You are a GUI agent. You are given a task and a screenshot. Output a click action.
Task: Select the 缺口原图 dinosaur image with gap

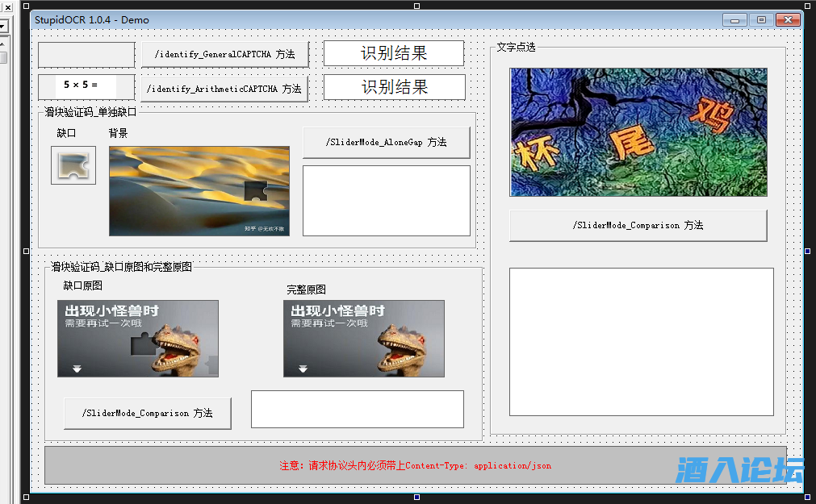click(137, 339)
